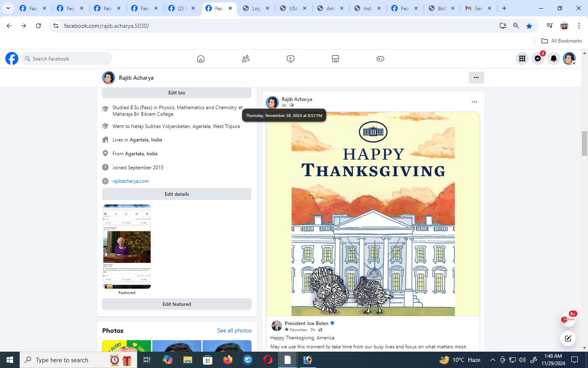Image resolution: width=588 pixels, height=368 pixels.
Task: Open the Facebook Home icon
Action: [200, 59]
